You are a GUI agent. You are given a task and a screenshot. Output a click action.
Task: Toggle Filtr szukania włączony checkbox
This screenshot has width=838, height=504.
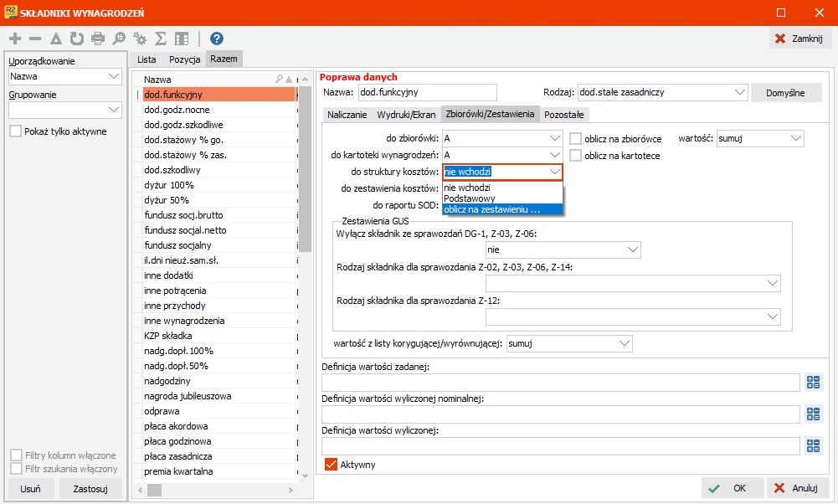click(x=16, y=469)
